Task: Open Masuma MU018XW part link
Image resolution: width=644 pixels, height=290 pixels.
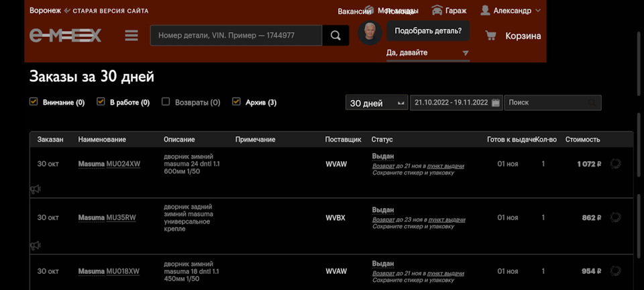Action: [109, 271]
